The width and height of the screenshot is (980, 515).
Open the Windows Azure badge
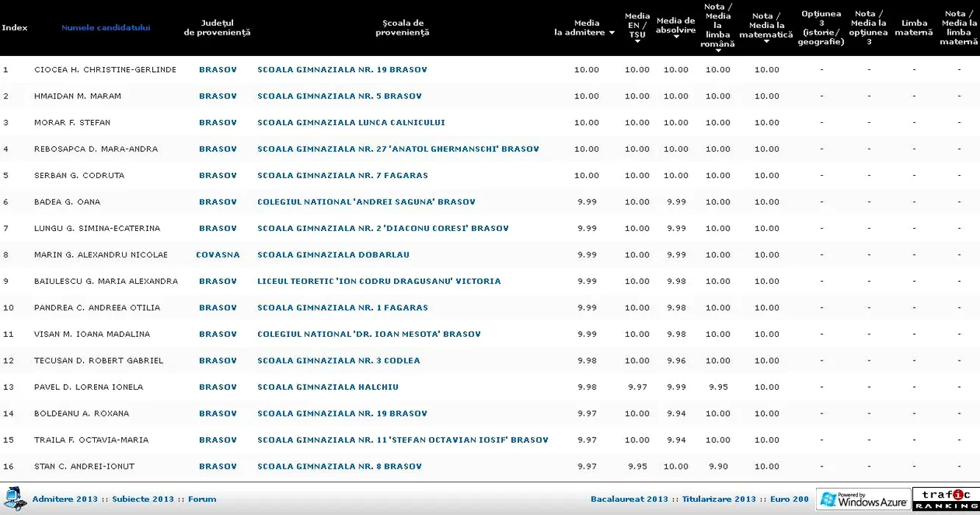863,500
